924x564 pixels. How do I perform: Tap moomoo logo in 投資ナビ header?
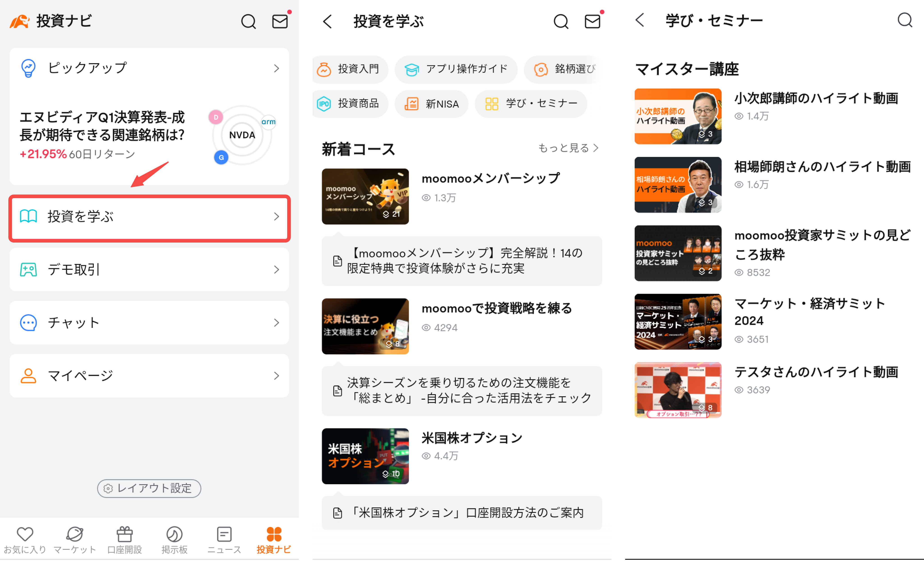pos(19,21)
